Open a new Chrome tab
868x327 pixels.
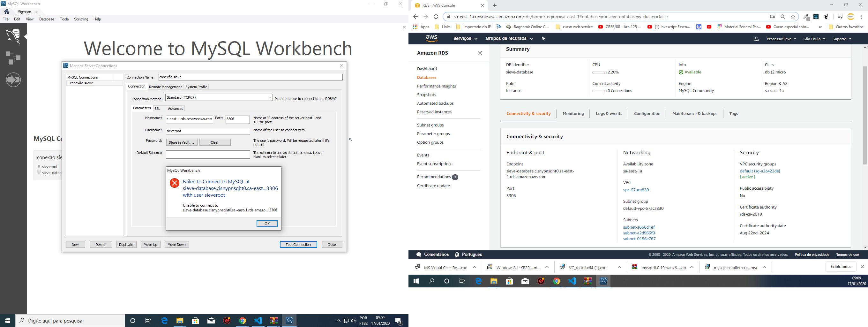click(494, 5)
